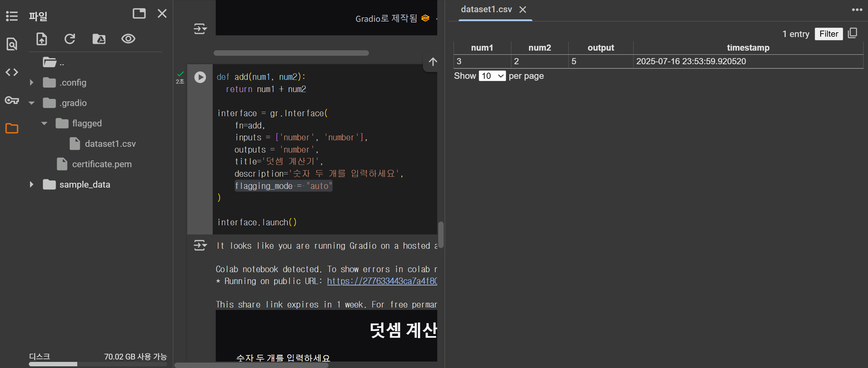Open the rows per page dropdown
The width and height of the screenshot is (868, 368).
click(492, 76)
